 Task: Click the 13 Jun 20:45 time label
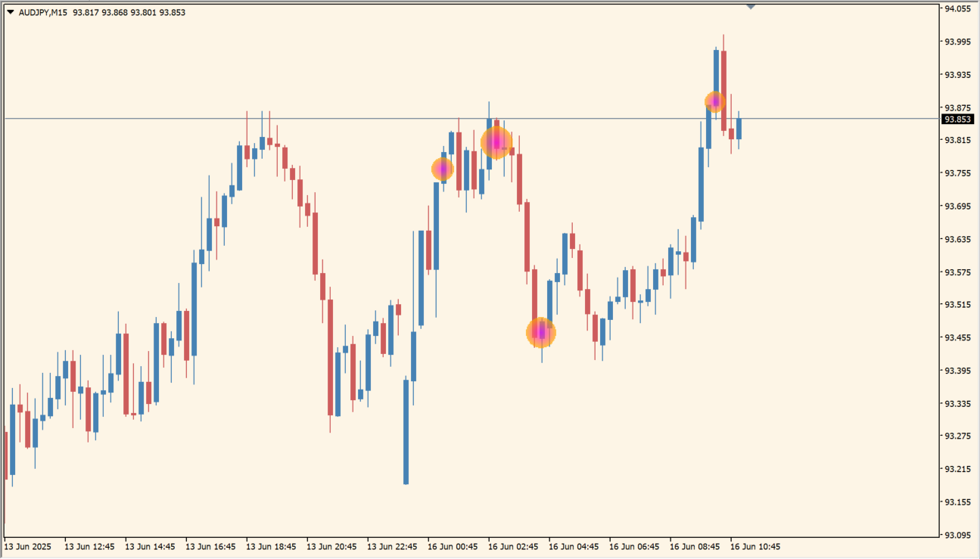click(x=331, y=547)
